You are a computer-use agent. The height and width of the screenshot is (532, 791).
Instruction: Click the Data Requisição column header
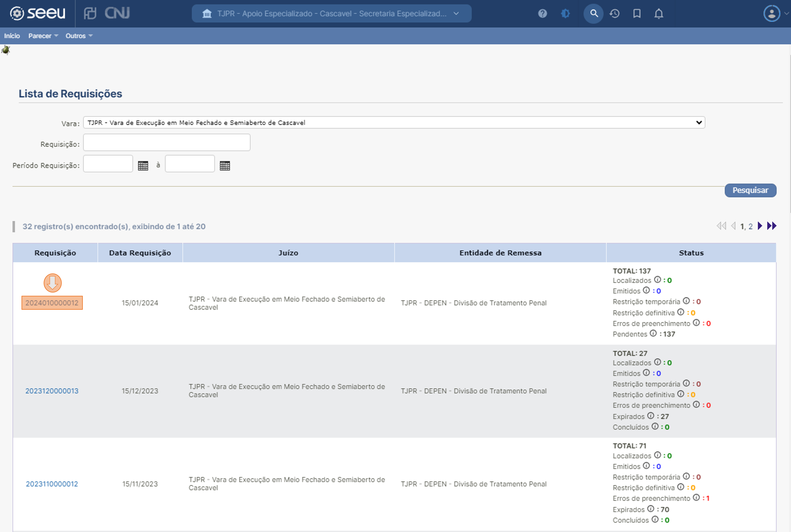pos(140,253)
